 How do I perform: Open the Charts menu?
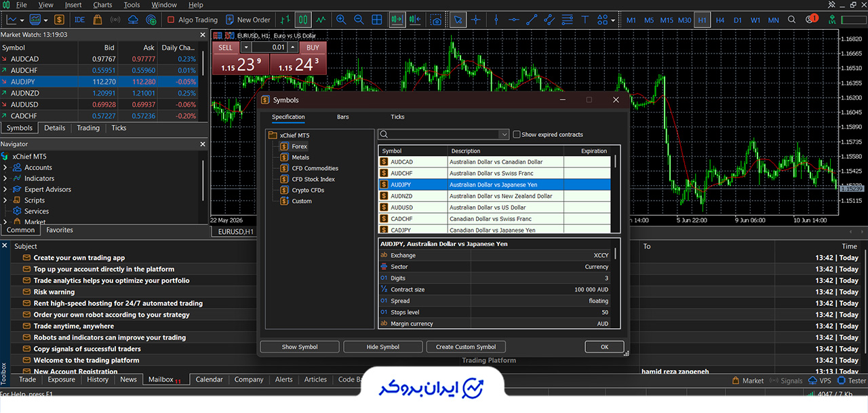point(102,5)
